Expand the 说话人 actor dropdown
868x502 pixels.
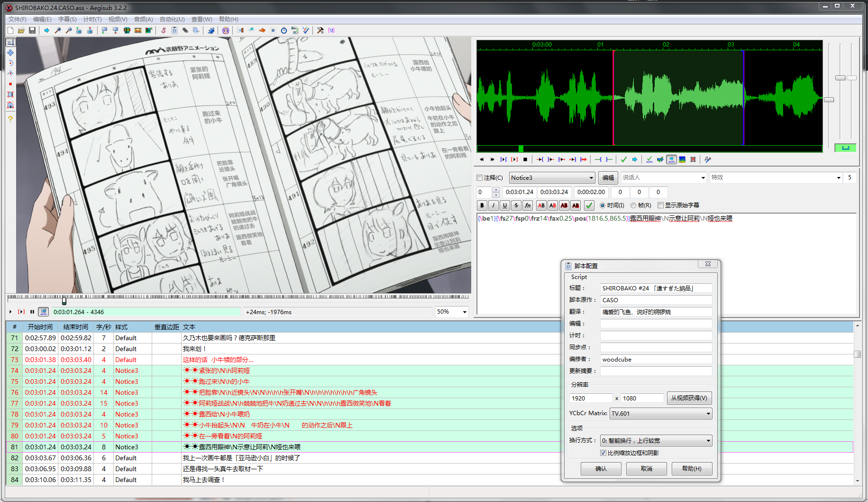[703, 178]
